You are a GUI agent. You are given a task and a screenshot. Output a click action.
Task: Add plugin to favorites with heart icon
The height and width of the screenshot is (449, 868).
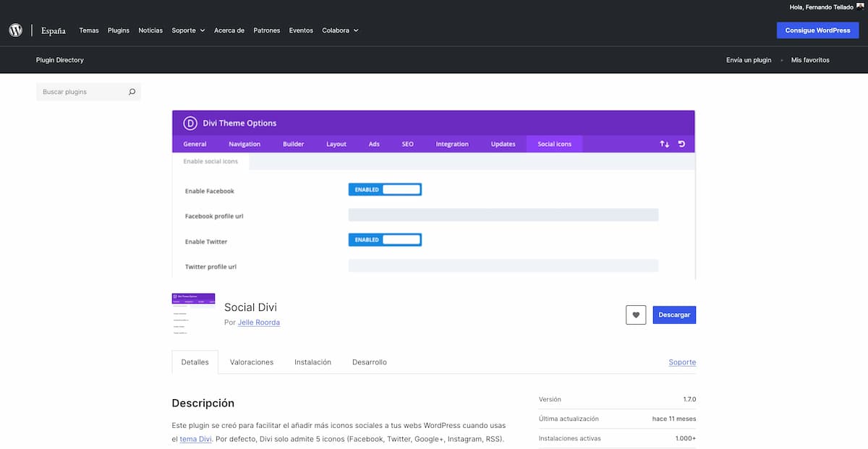[x=636, y=315]
